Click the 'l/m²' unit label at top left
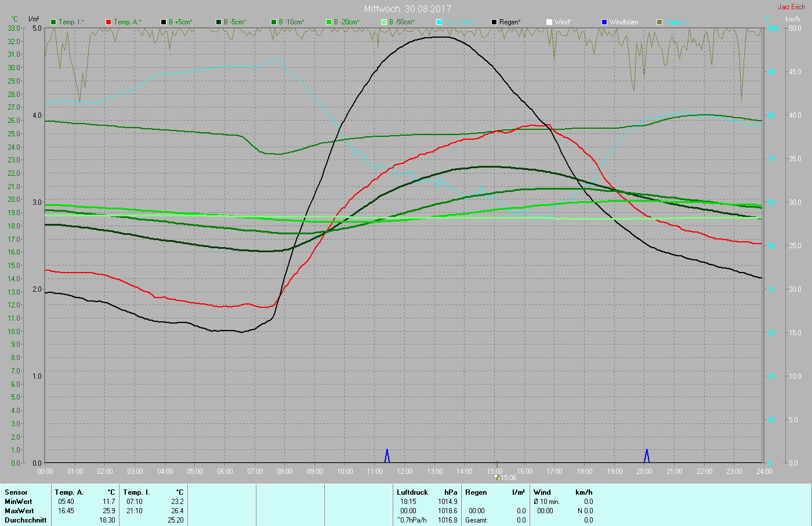Viewport: 812px width, 526px height. 34,19
